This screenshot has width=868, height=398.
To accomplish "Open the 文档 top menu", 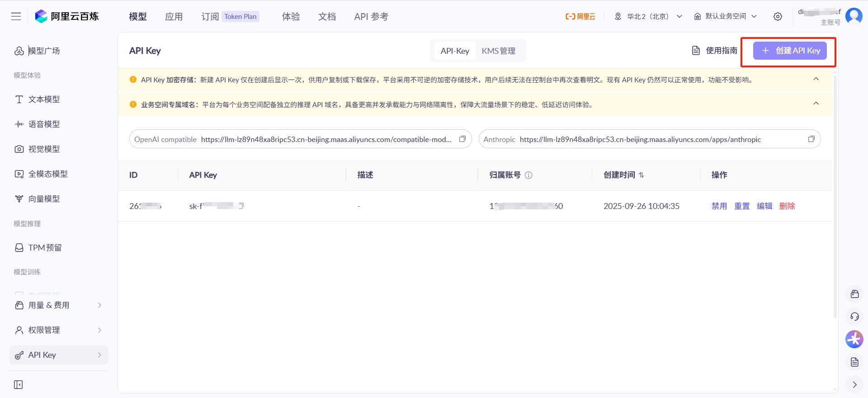I will [x=327, y=17].
